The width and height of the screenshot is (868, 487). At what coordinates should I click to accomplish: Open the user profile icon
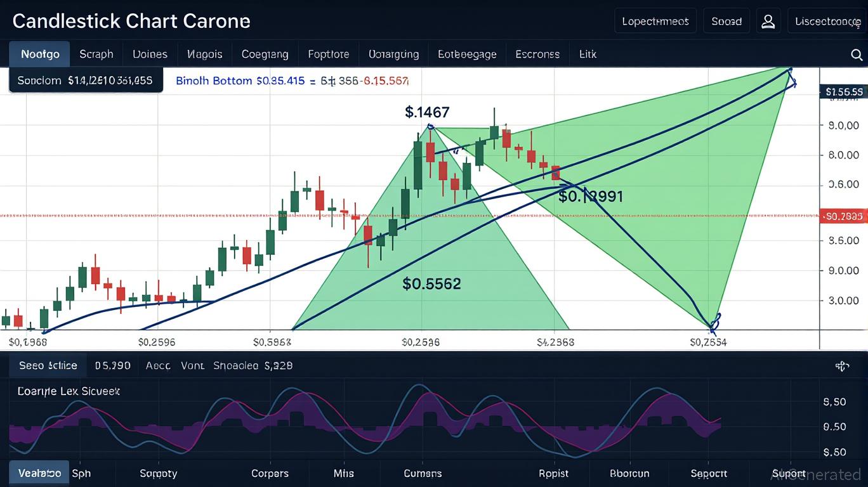click(x=768, y=21)
